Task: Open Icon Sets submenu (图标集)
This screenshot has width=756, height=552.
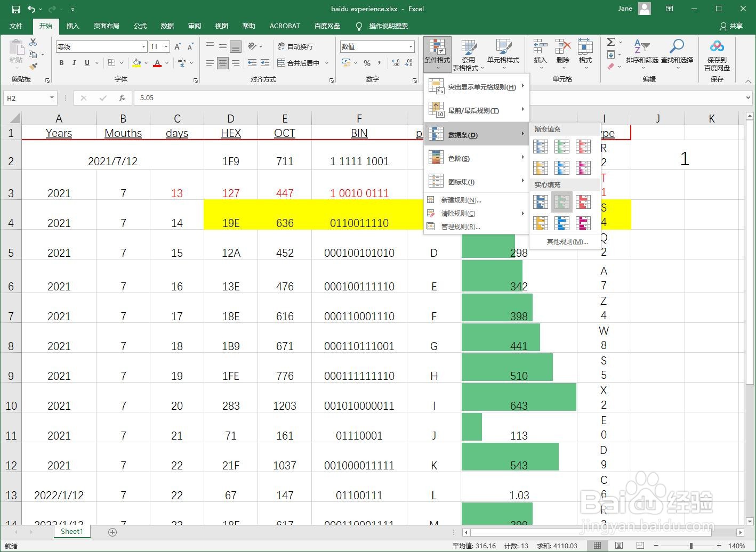Action: coord(477,182)
